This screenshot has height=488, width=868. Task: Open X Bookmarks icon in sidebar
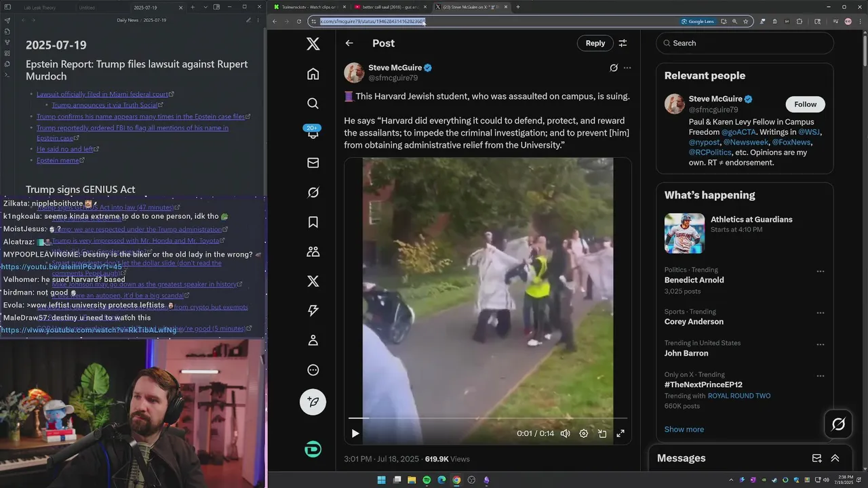313,222
